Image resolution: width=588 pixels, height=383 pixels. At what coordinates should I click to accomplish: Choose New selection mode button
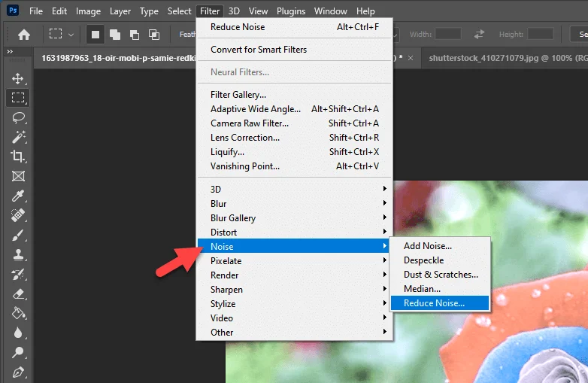click(95, 35)
